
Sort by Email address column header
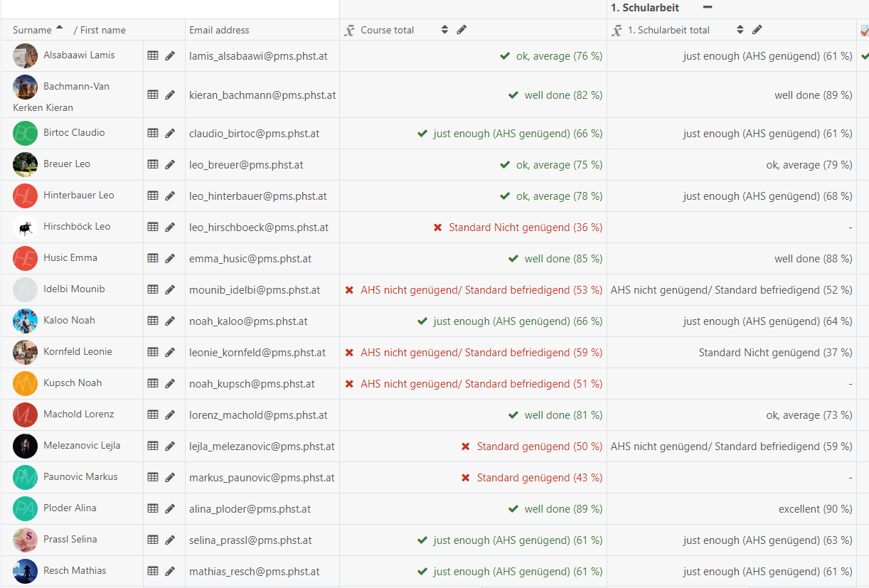(x=219, y=30)
